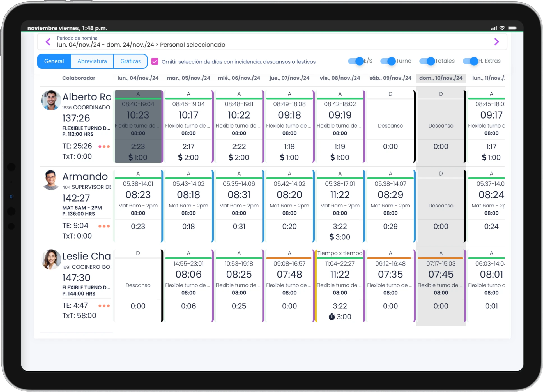Toggle the H. Extras switch
The image size is (543, 392).
[471, 61]
